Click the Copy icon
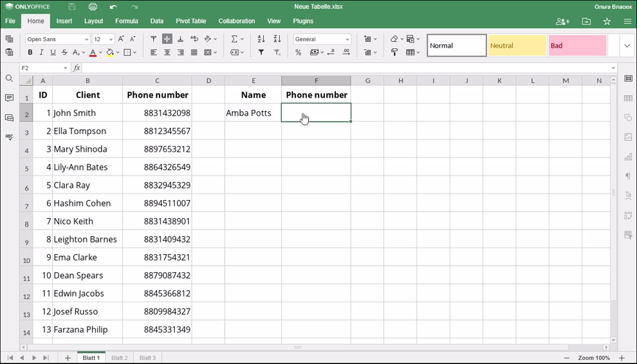The width and height of the screenshot is (637, 364). 9,39
